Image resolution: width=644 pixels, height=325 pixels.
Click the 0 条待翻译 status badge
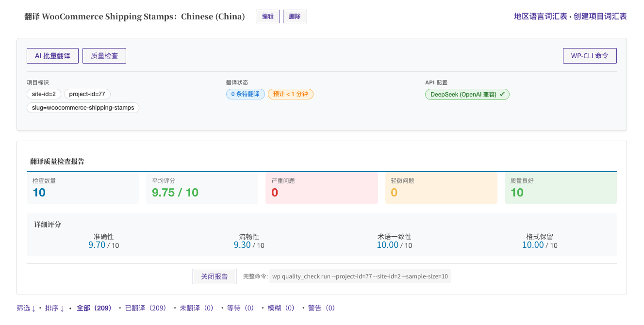pyautogui.click(x=245, y=94)
